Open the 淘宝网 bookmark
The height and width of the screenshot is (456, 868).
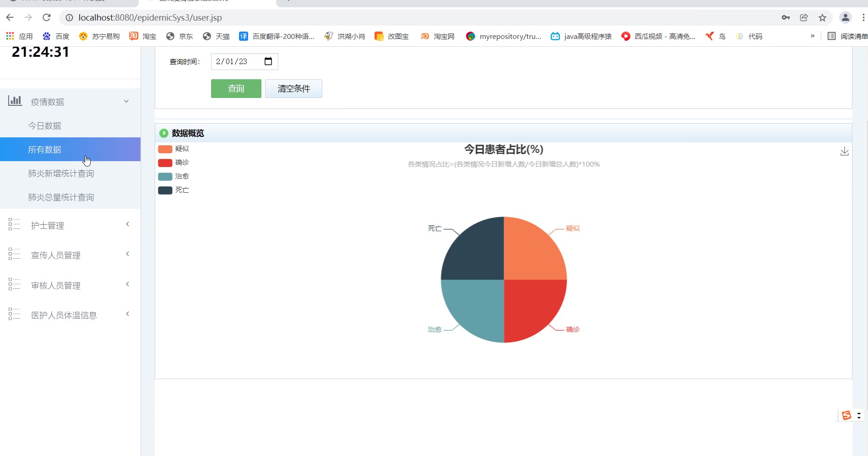438,36
